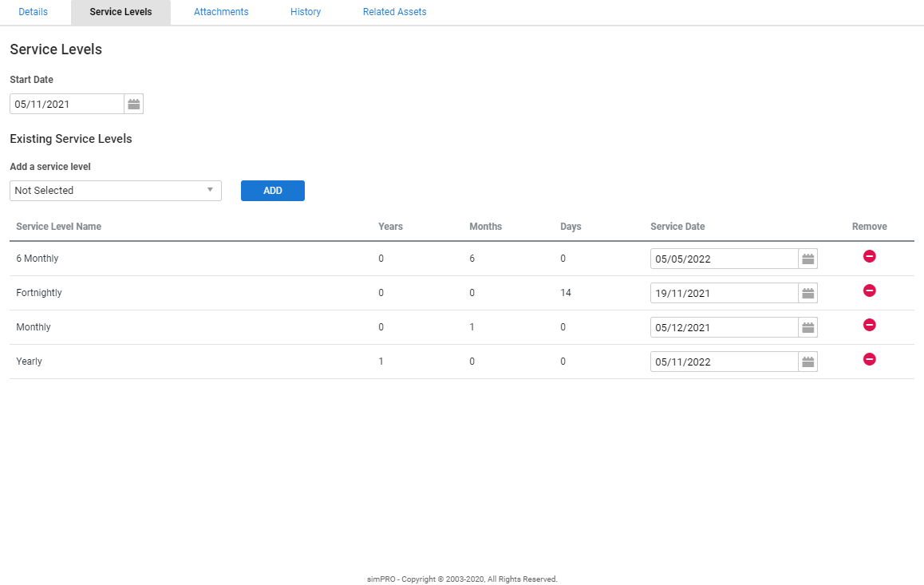Select the Monthly row name

pos(34,327)
